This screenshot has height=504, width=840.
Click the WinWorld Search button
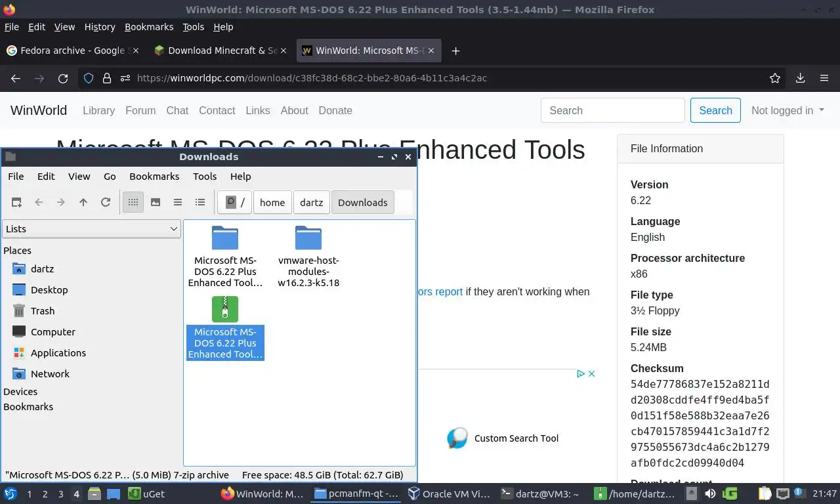715,110
